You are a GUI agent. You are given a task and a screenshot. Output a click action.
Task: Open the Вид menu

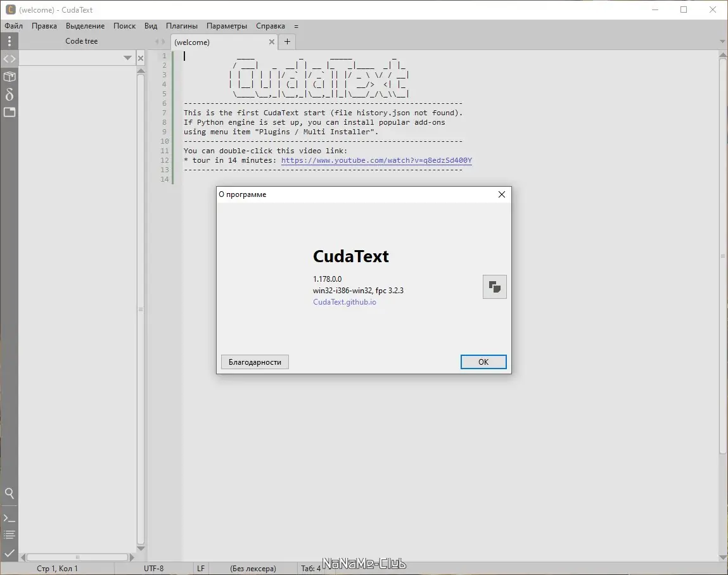(x=151, y=26)
